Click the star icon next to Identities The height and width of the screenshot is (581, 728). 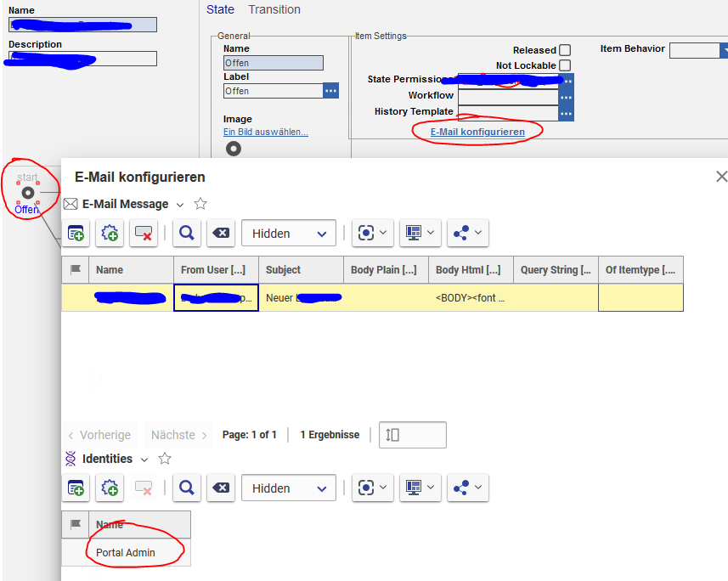(x=165, y=459)
